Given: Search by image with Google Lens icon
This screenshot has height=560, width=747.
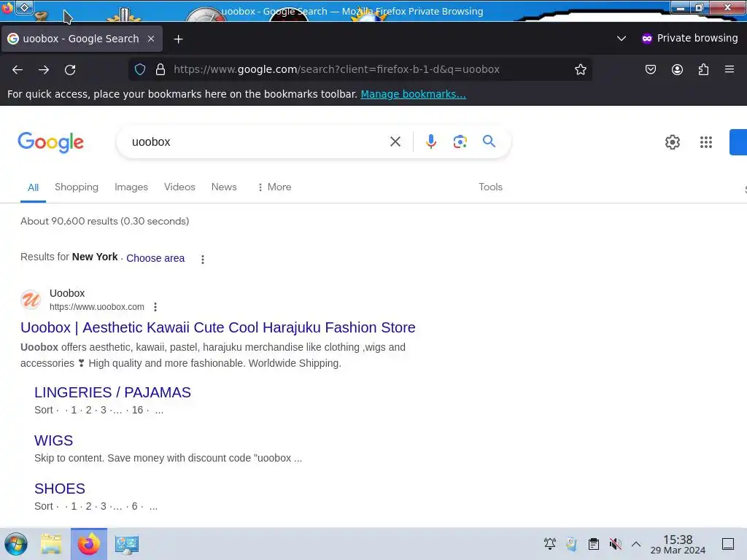Looking at the screenshot, I should pos(460,141).
